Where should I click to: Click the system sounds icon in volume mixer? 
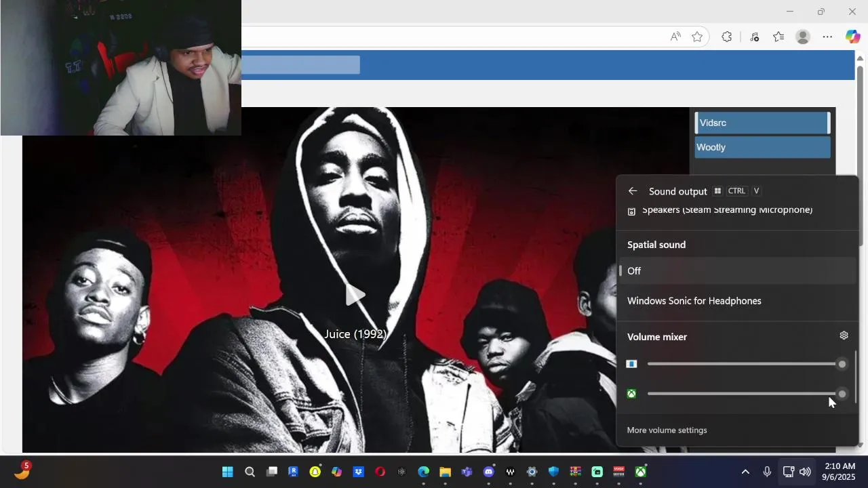tap(631, 364)
